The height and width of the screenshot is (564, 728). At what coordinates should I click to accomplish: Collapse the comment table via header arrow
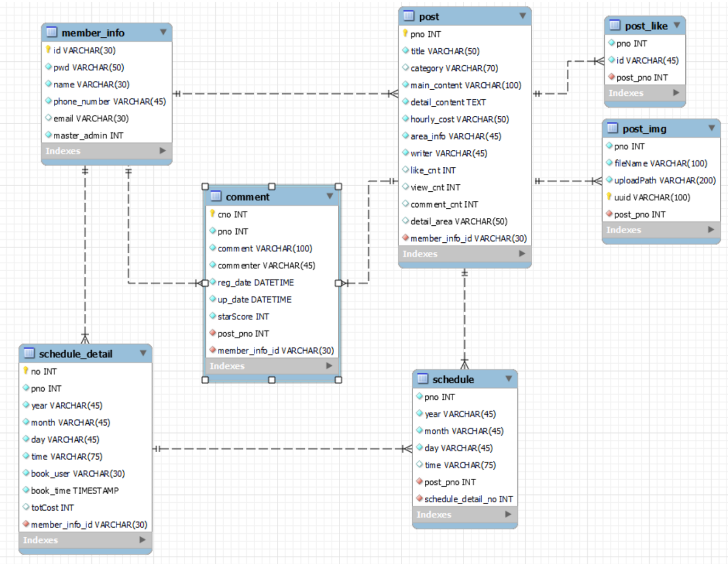330,196
